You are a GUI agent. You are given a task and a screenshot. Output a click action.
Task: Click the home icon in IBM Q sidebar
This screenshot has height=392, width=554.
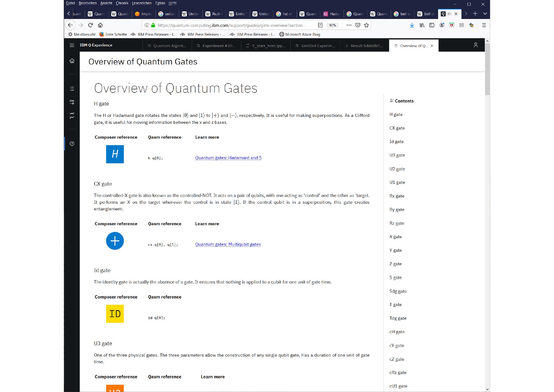[x=72, y=61]
